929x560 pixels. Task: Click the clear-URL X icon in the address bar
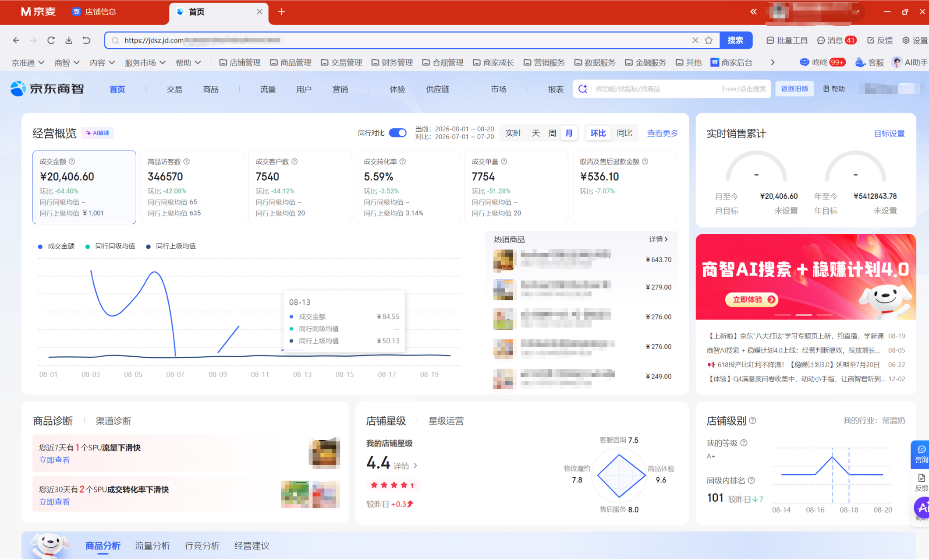click(695, 40)
